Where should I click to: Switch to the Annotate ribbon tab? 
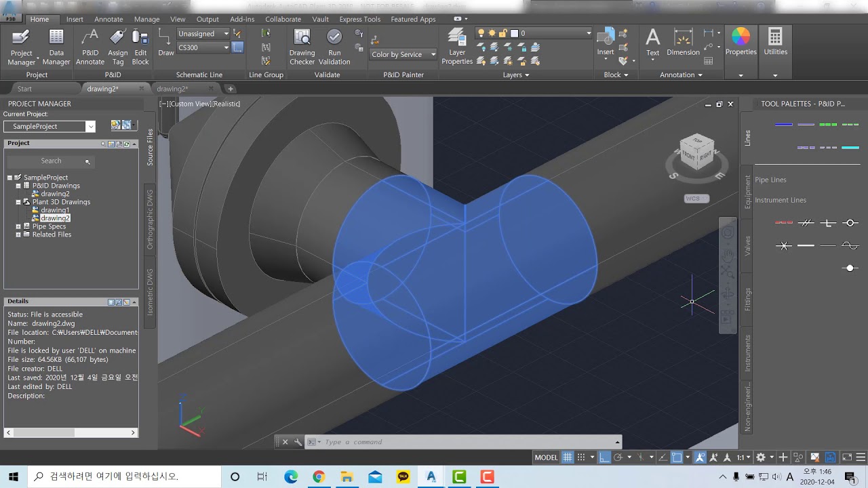point(108,19)
